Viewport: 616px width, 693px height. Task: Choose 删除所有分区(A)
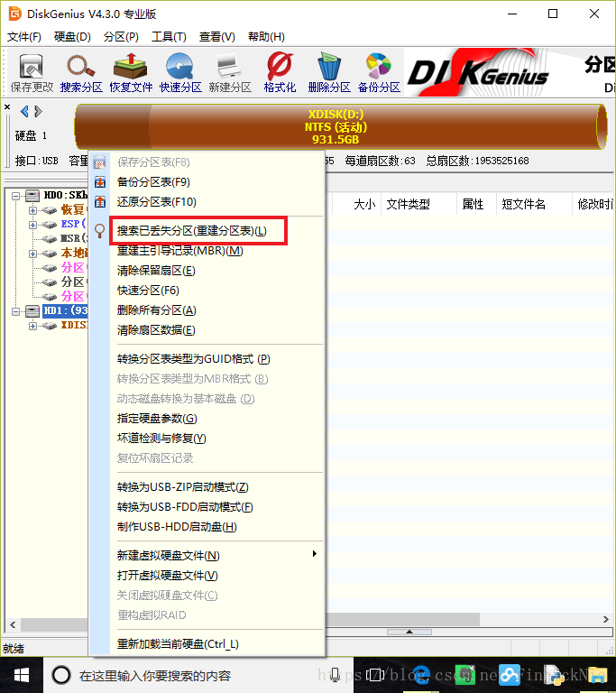[156, 310]
